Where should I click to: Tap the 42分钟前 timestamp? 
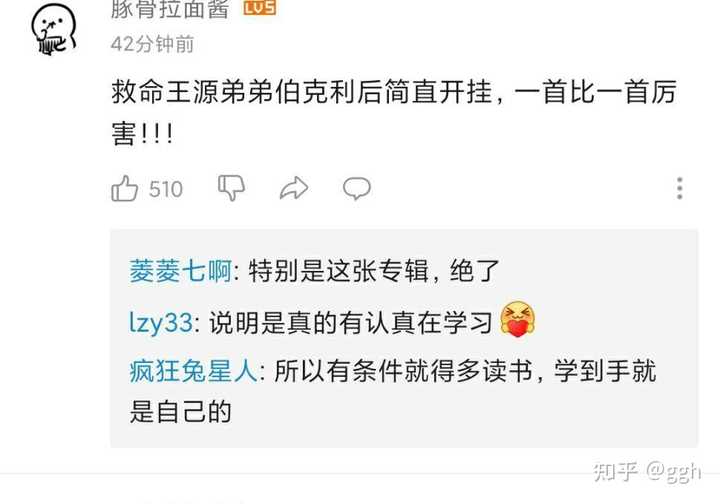[152, 44]
